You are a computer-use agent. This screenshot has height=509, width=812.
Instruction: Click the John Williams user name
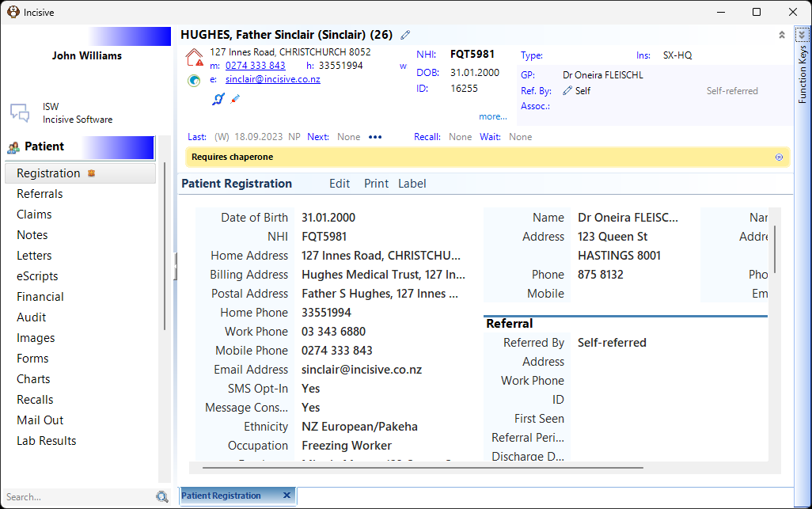coord(87,56)
